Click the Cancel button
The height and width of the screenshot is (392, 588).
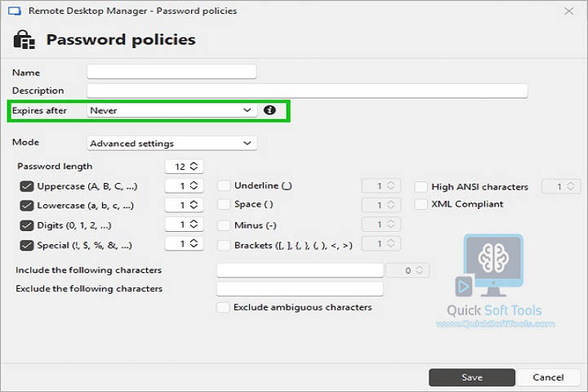click(548, 377)
